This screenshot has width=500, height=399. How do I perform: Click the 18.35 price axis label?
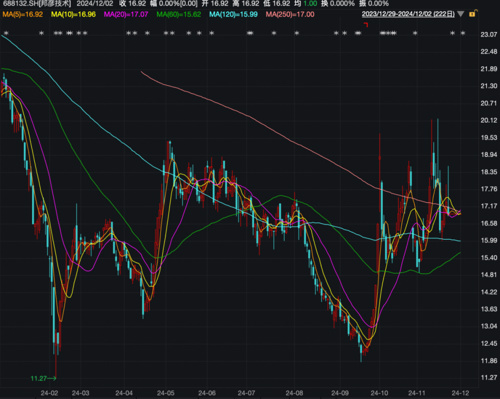pos(489,172)
